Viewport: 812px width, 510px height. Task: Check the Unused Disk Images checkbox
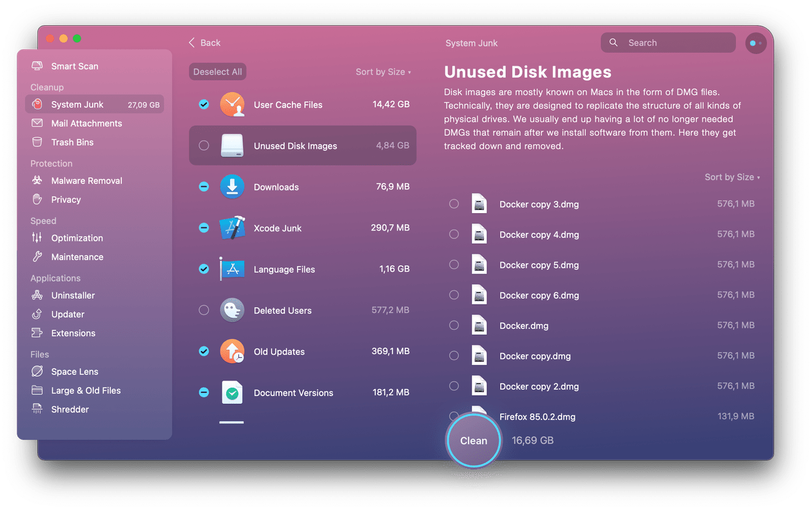(x=204, y=146)
